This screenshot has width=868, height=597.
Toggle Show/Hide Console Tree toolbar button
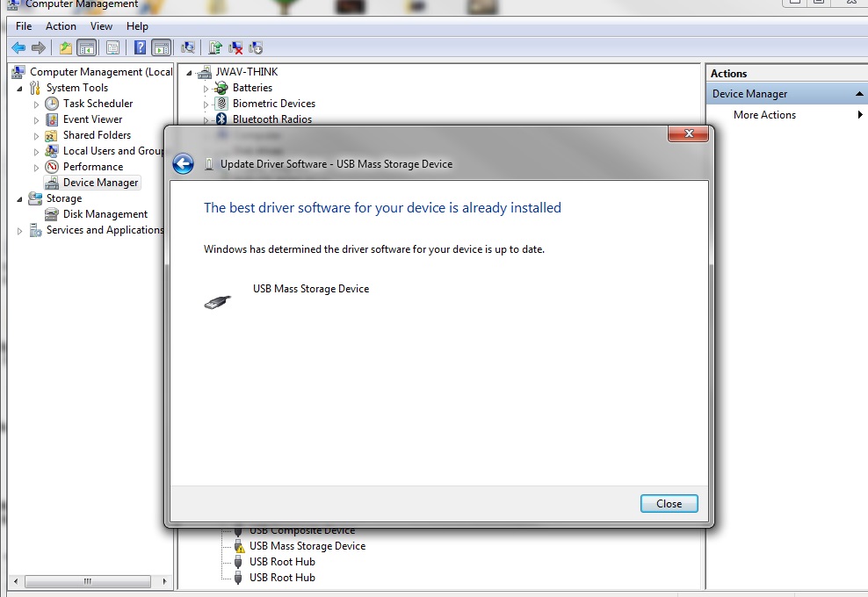click(87, 47)
